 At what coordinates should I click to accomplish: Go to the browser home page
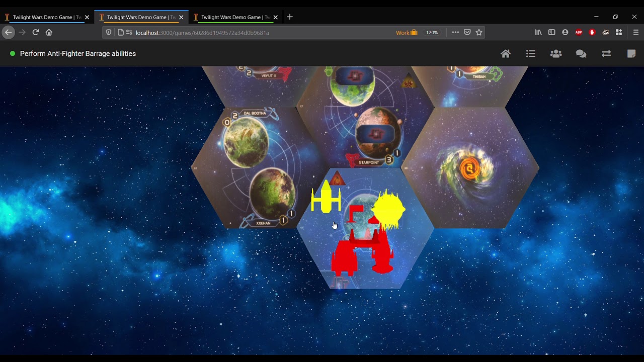(49, 32)
